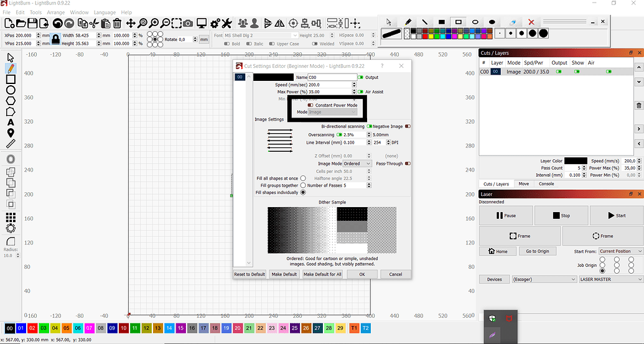The width and height of the screenshot is (644, 344).
Task: Open a file with the folder icon
Action: pos(21,24)
